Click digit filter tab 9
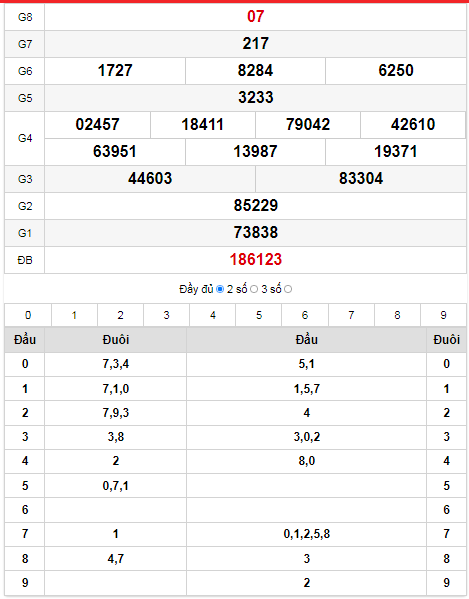Screen dimensions: 469x599 click(x=443, y=315)
